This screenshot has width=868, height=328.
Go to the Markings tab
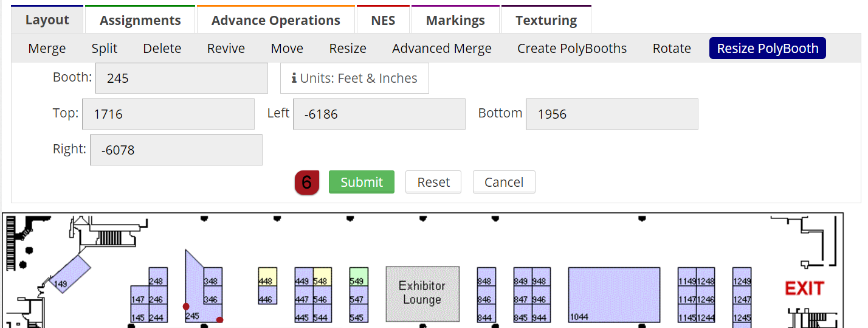tap(455, 20)
